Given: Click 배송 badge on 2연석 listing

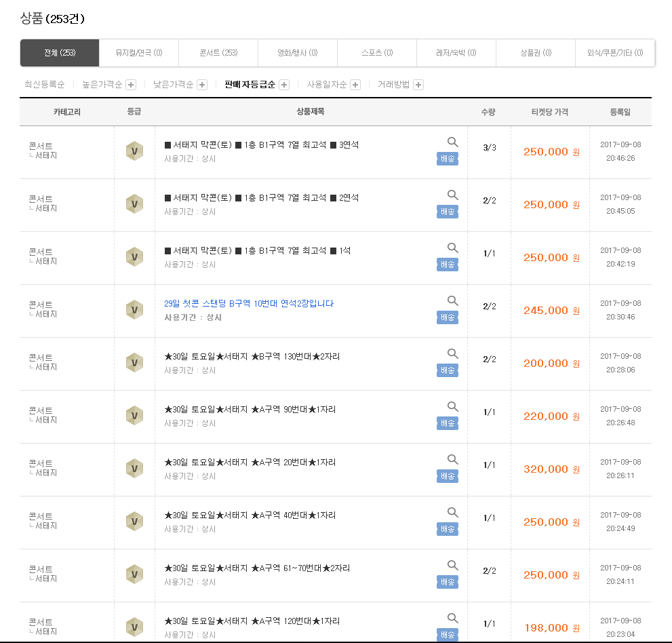Looking at the screenshot, I should [x=448, y=212].
